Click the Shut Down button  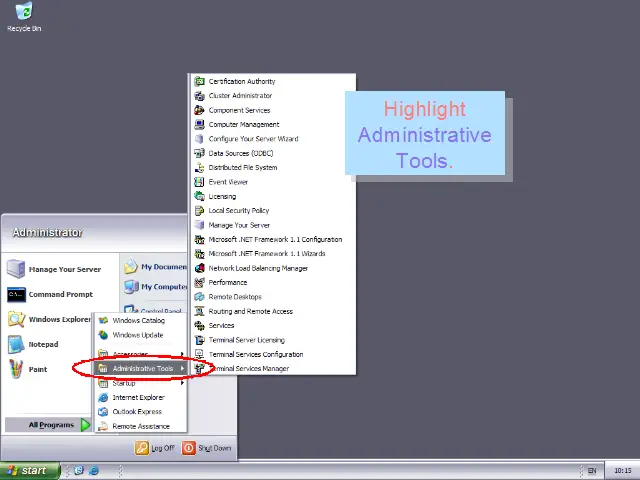point(189,448)
